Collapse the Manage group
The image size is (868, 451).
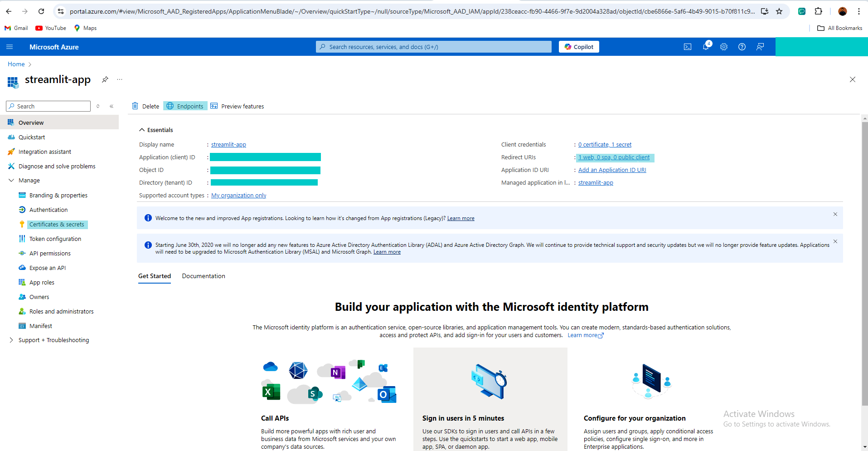click(11, 180)
